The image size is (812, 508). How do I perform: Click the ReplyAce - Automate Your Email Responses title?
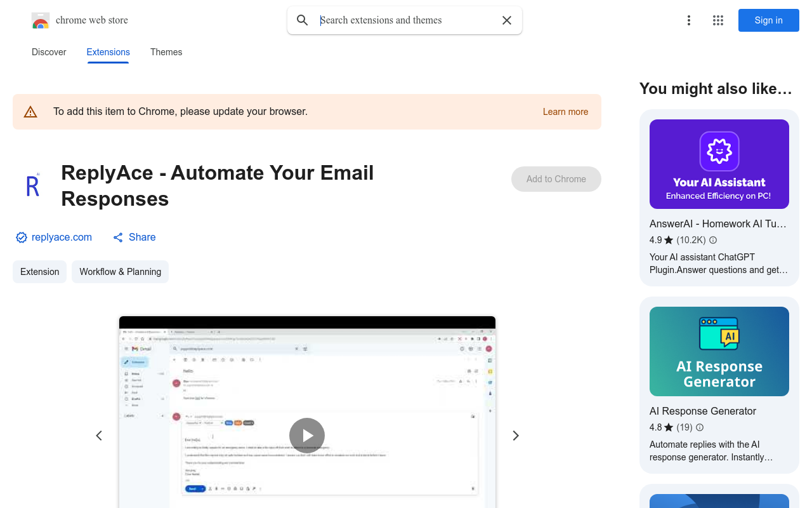[218, 185]
